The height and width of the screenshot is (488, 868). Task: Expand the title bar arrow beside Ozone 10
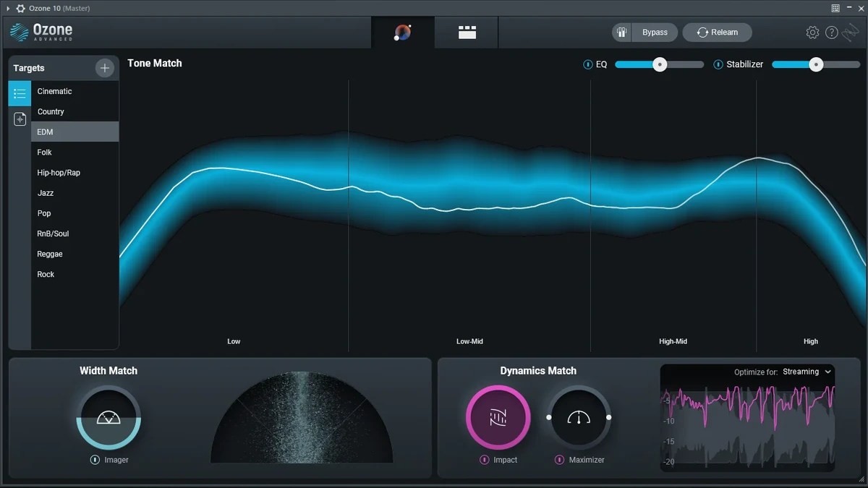(8, 8)
